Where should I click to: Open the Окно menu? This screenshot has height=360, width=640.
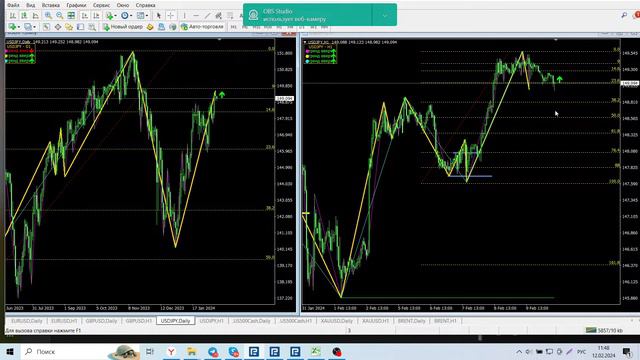click(122, 5)
